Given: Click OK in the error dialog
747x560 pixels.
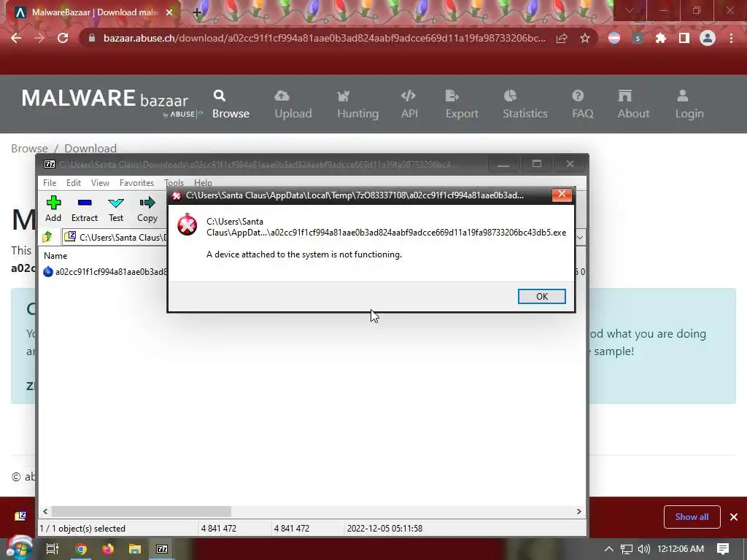Looking at the screenshot, I should (x=542, y=296).
